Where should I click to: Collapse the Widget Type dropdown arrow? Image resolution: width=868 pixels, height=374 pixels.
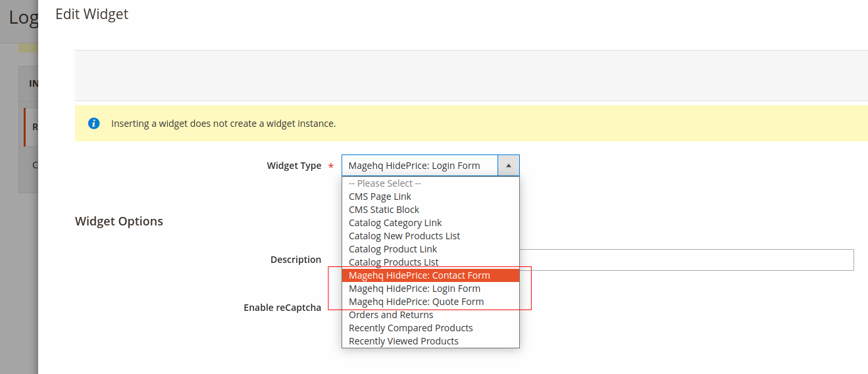pos(509,166)
